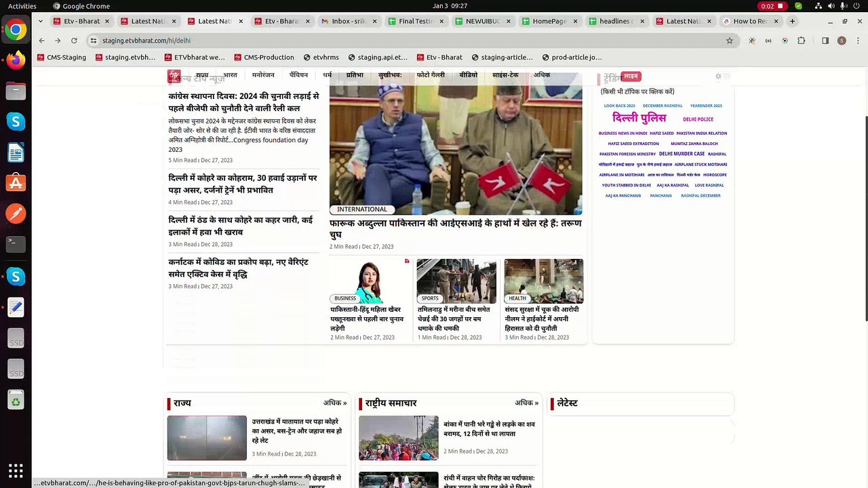Open the Terminal from the dock
The height and width of the screenshot is (488, 868).
[16, 245]
